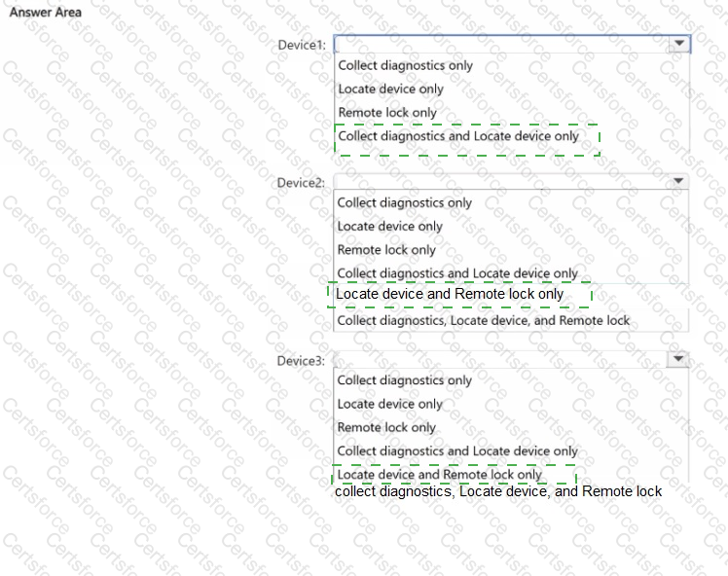Select 'Locate device and Remote lock only' for Device3
Image resolution: width=728 pixels, height=576 pixels.
point(440,475)
